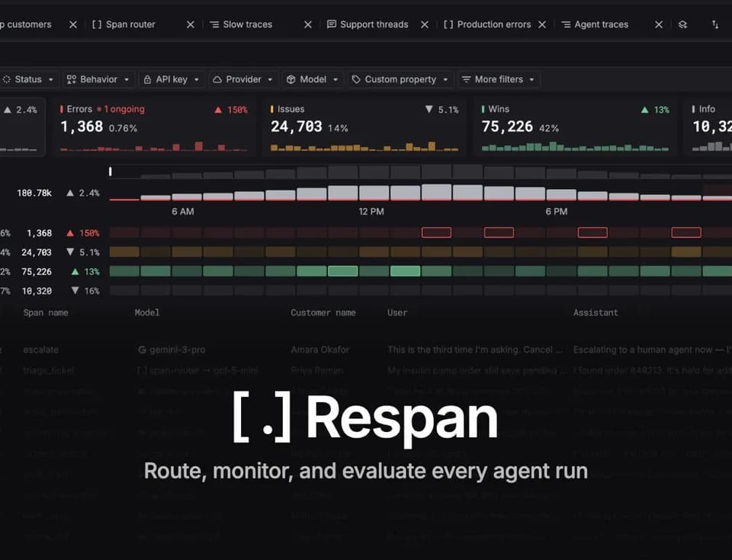Image resolution: width=732 pixels, height=560 pixels.
Task: Click the 6 AM timeline label
Action: 182,211
